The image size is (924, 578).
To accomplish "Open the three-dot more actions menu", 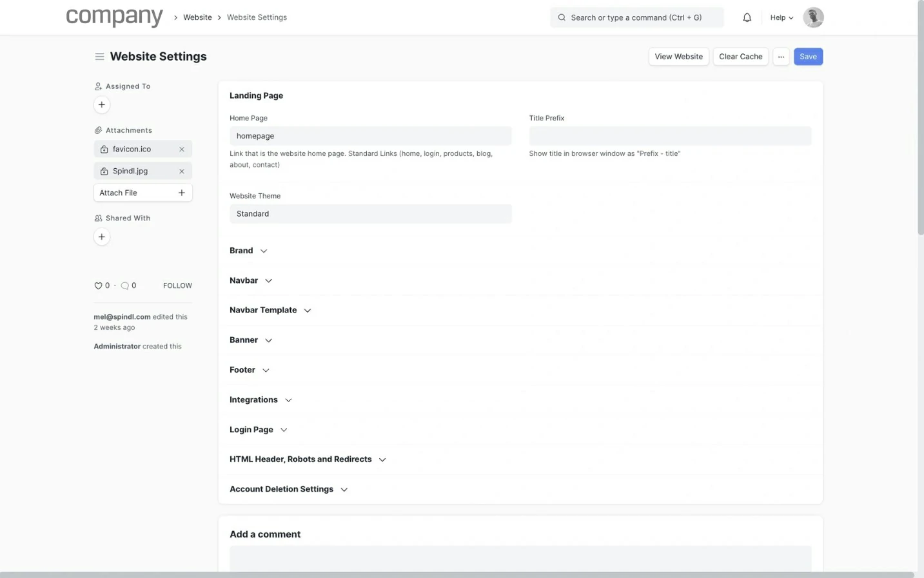I will point(781,57).
